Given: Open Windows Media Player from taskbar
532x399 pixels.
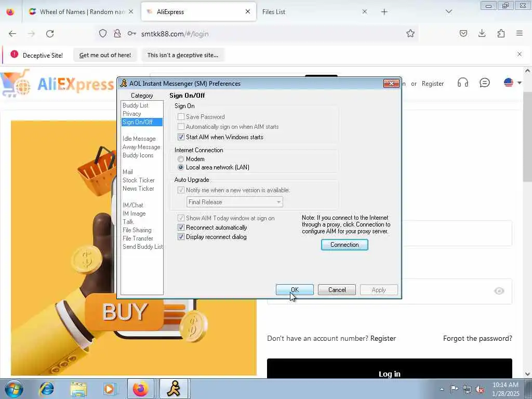Looking at the screenshot, I should click(x=110, y=389).
